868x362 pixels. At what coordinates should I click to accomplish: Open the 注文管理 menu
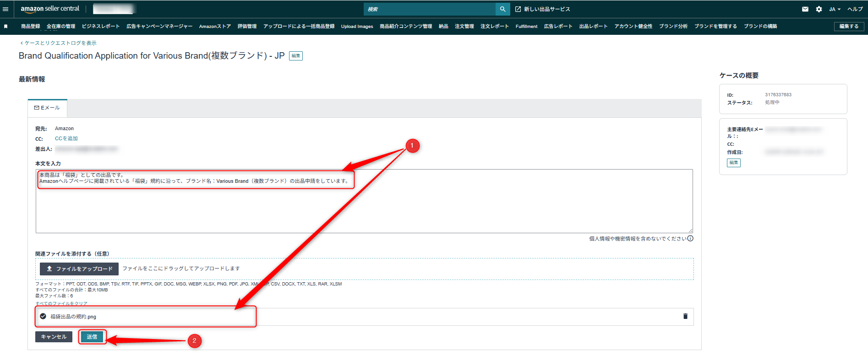(x=464, y=27)
